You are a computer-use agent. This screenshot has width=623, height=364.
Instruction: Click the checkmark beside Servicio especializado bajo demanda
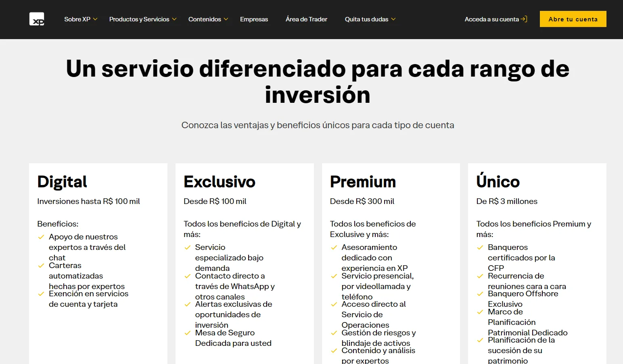pyautogui.click(x=187, y=248)
